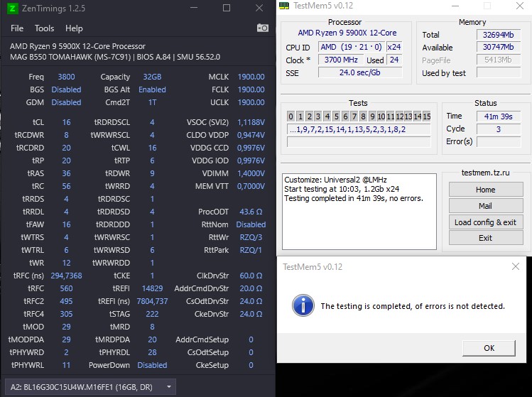Click the Home button in TestMem5
Viewport: 532px width, 397px height.
point(486,190)
